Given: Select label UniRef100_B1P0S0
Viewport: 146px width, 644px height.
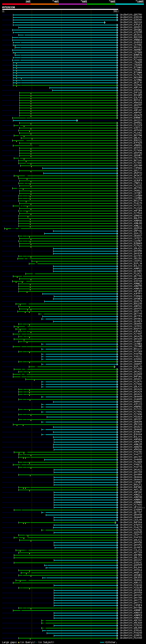Looking at the screenshot, I should [131, 58].
